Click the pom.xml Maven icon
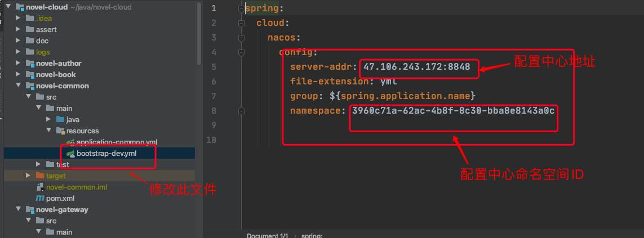This screenshot has height=238, width=644. coord(40,198)
